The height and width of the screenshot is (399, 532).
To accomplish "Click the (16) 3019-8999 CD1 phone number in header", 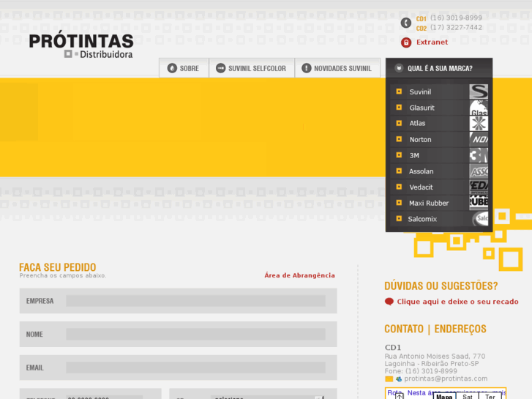I will (456, 18).
